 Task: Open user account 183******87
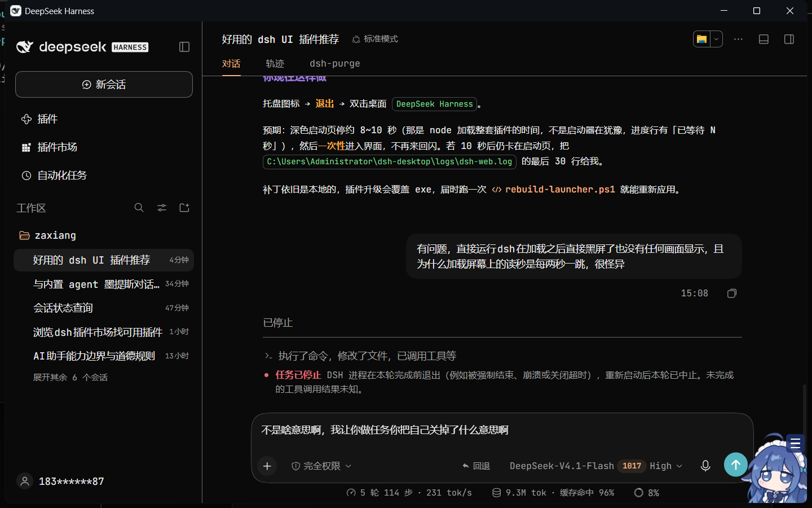[x=61, y=481]
